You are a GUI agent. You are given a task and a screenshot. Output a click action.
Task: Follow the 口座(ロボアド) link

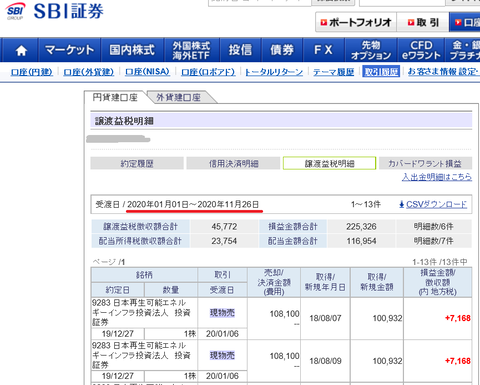(208, 72)
